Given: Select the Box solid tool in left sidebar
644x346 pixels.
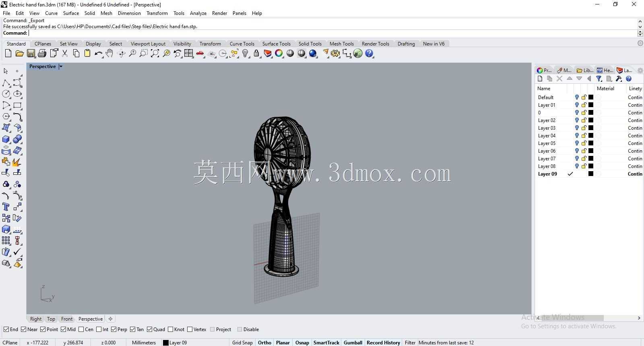Looking at the screenshot, I should pyautogui.click(x=6, y=139).
